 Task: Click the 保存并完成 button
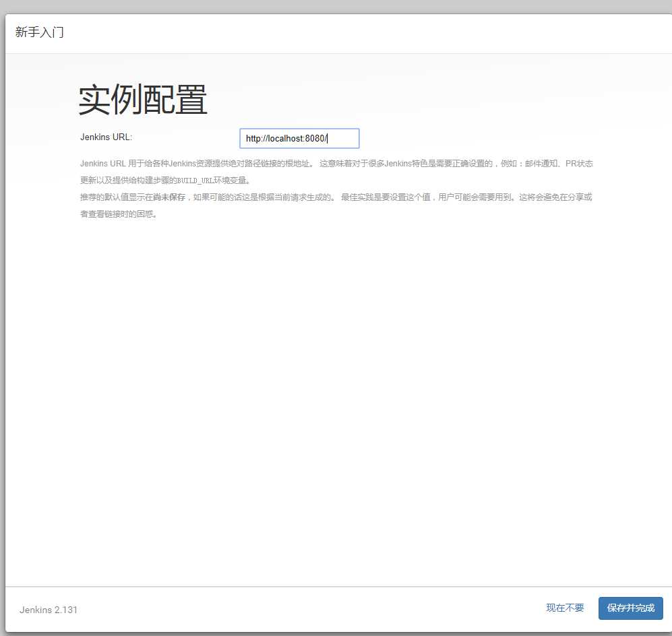(x=630, y=608)
